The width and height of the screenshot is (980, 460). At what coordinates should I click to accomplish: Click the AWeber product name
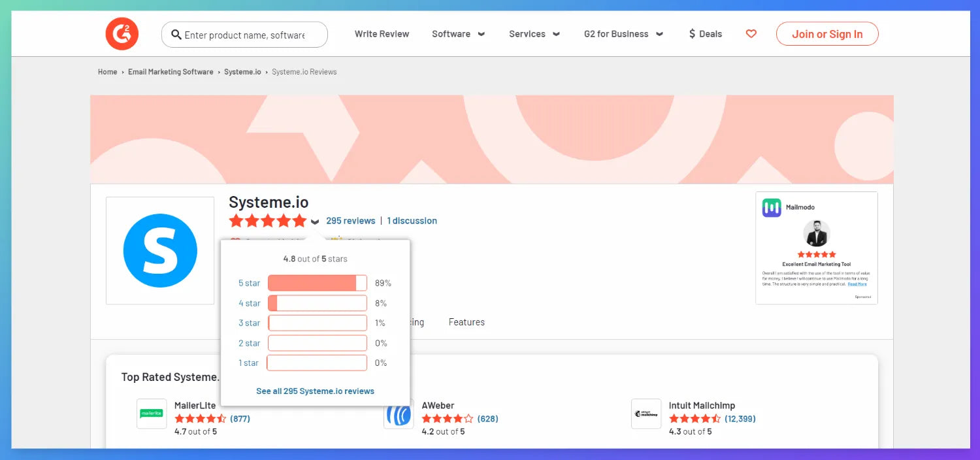coord(438,406)
